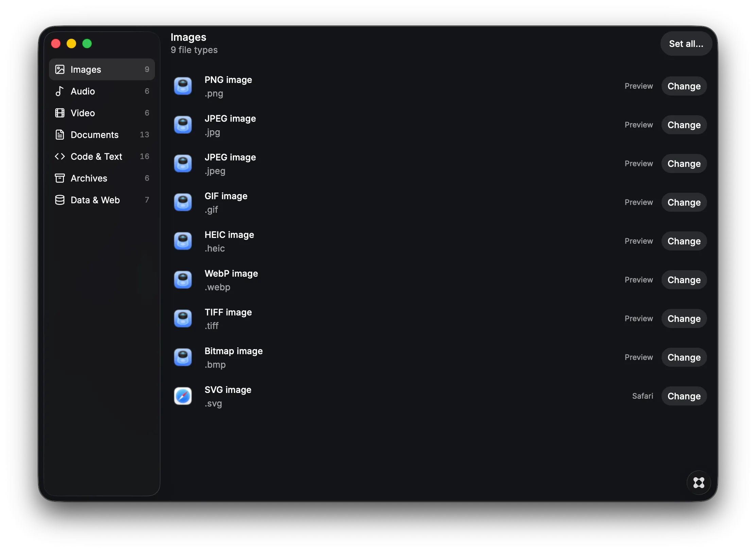Image resolution: width=756 pixels, height=552 pixels.
Task: Change the default app for .jpeg
Action: click(x=684, y=163)
